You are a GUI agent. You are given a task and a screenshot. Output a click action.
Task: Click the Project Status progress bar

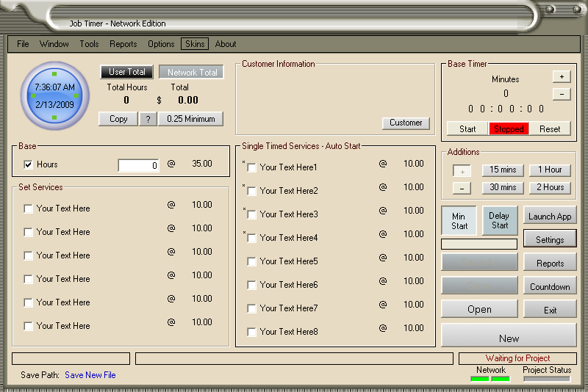tap(547, 379)
